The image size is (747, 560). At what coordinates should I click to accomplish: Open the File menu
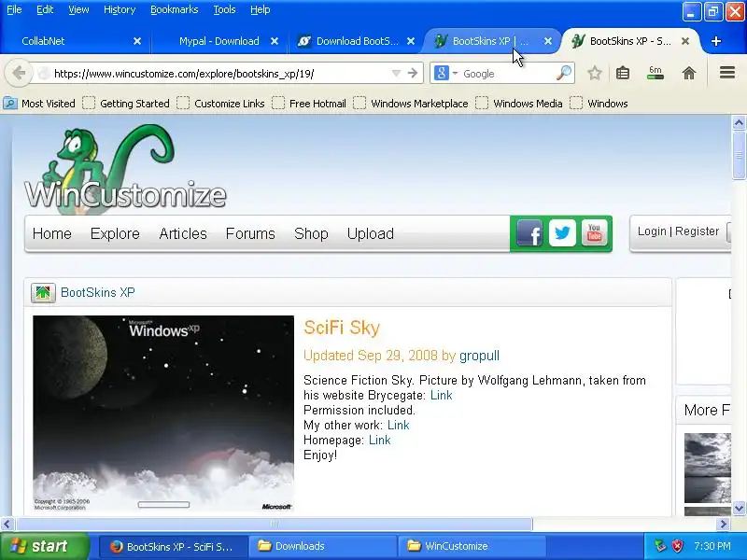(14, 9)
